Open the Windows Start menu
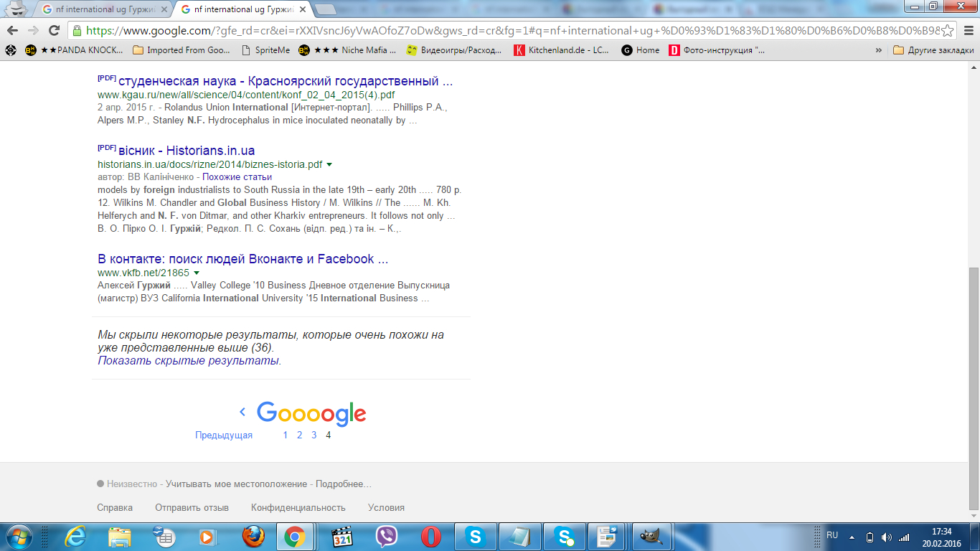This screenshot has width=980, height=551. click(19, 537)
